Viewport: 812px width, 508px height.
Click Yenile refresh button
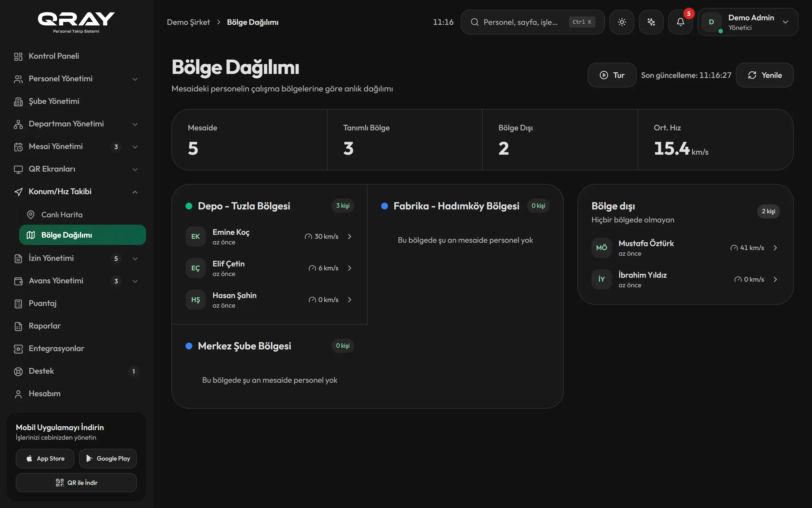[765, 75]
